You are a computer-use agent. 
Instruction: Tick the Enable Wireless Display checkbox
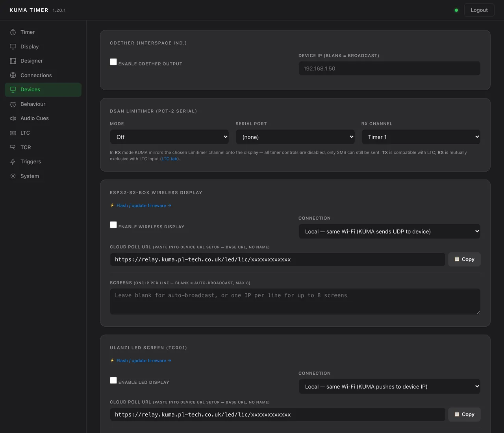(x=113, y=225)
